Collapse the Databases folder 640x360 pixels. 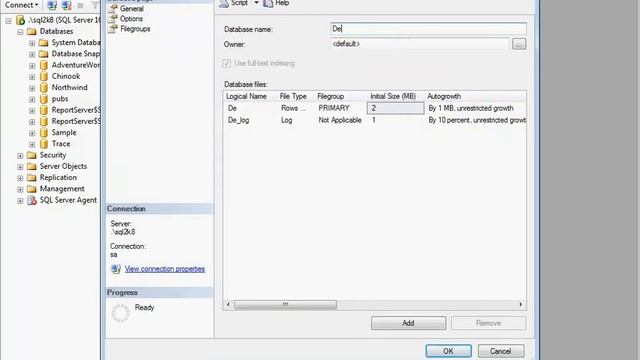pyautogui.click(x=20, y=32)
